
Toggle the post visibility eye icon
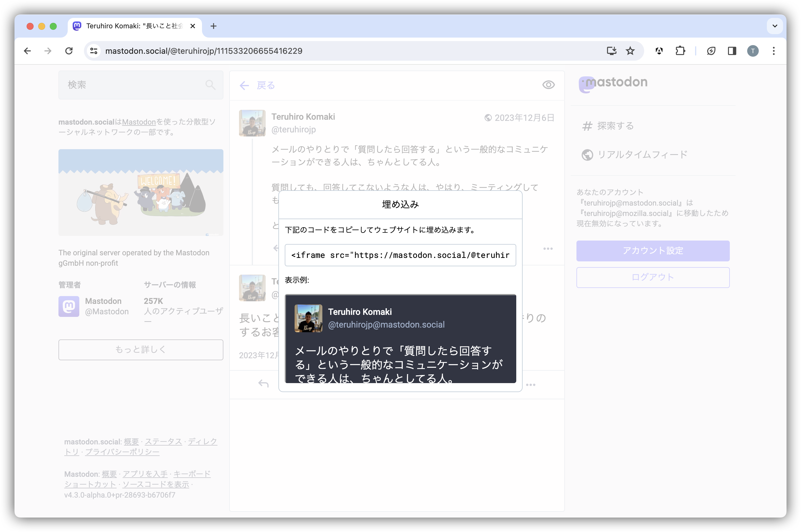tap(548, 84)
